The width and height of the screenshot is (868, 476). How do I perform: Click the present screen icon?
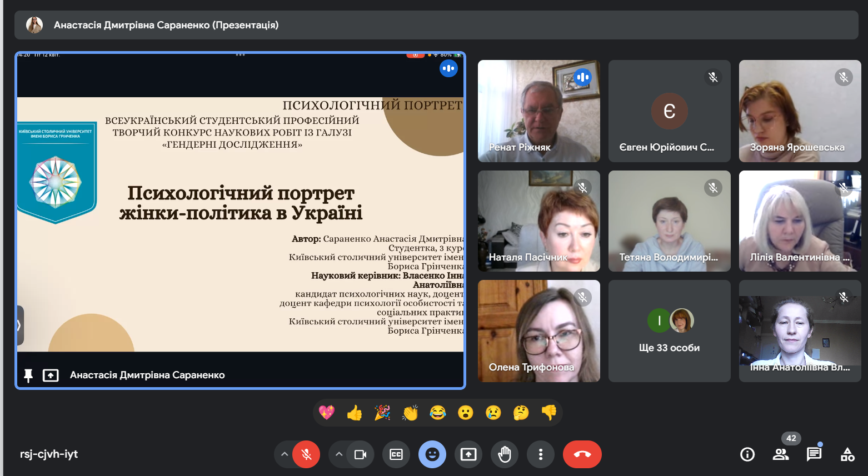click(468, 454)
